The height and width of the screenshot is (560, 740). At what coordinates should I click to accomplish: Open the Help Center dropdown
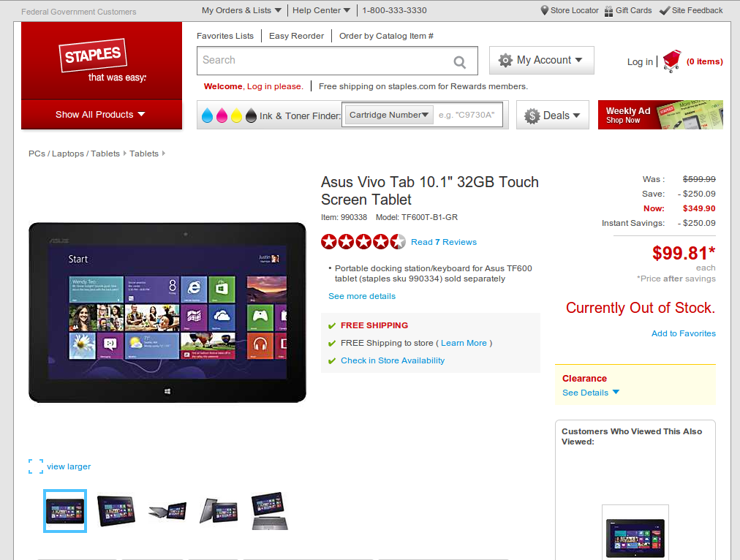pos(321,10)
